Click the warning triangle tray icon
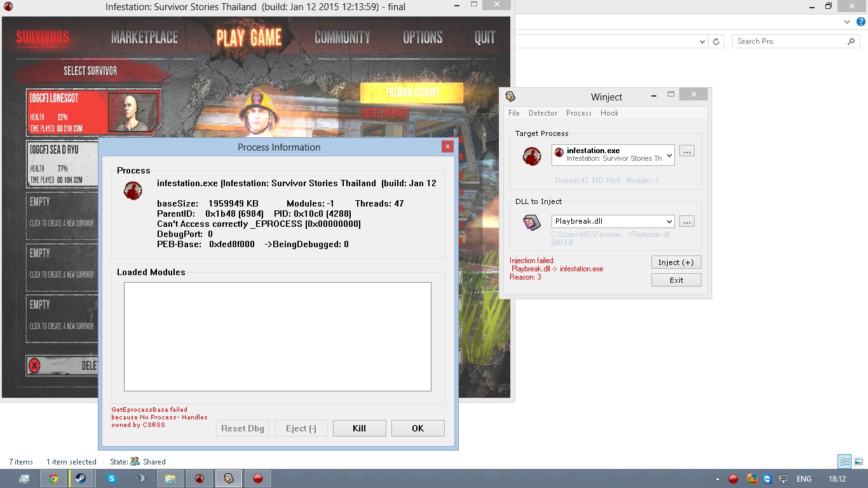 pos(752,479)
